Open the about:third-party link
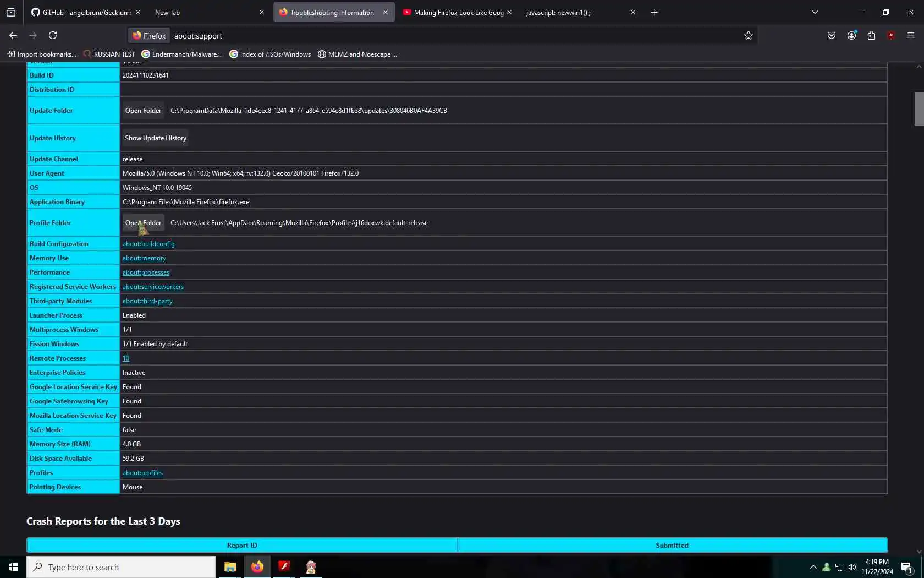 coord(147,301)
